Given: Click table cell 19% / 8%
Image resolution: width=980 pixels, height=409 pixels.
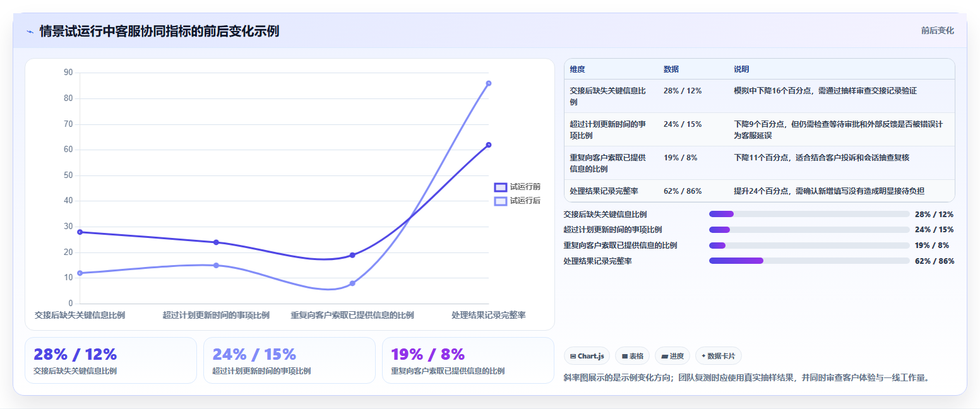Looking at the screenshot, I should pyautogui.click(x=693, y=163).
